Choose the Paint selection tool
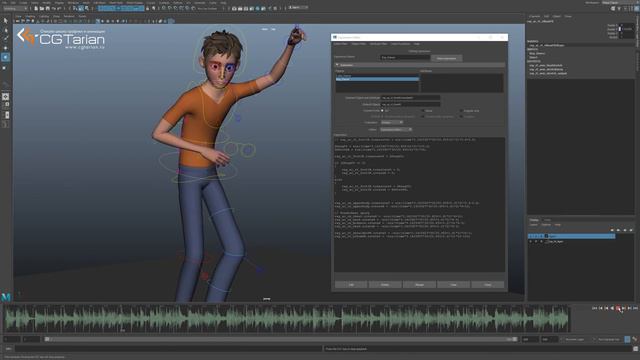This screenshot has height=360, width=640. (x=5, y=39)
